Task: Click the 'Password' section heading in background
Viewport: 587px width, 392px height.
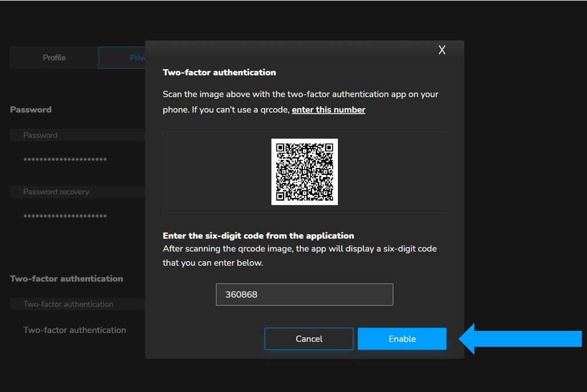Action: pos(31,110)
